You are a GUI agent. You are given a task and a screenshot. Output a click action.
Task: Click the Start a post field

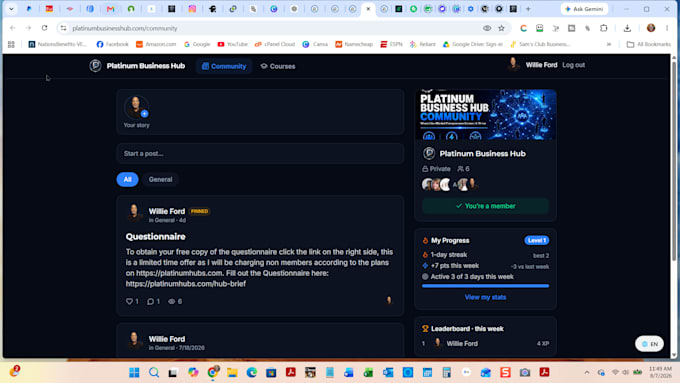[260, 154]
